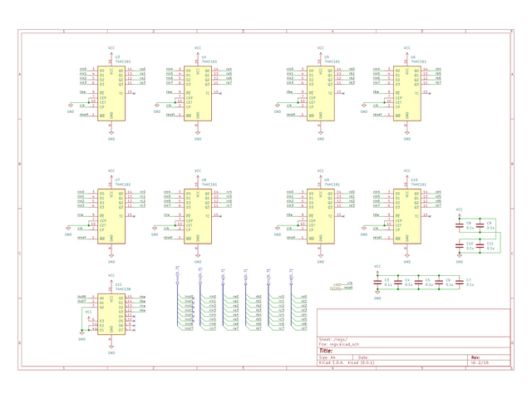Click the Rev field in the title block

coord(474,357)
